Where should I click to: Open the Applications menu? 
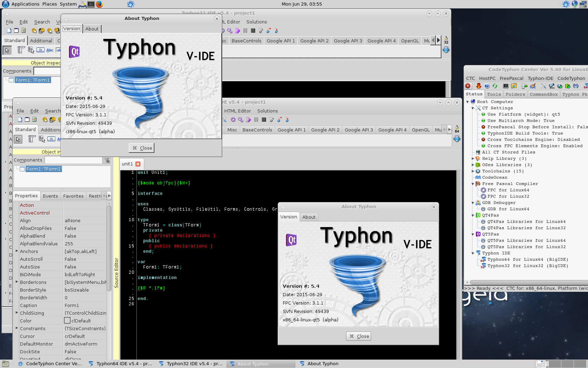pyautogui.click(x=25, y=4)
